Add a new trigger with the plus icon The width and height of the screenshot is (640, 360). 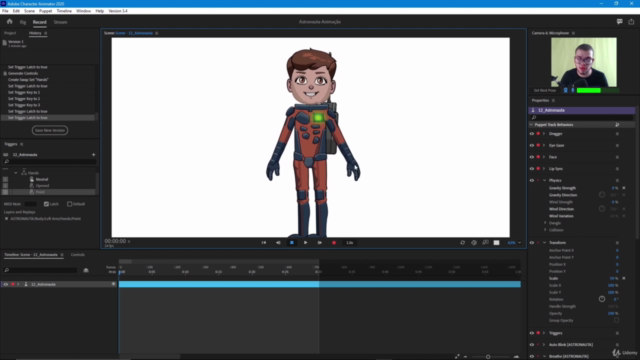[x=93, y=155]
